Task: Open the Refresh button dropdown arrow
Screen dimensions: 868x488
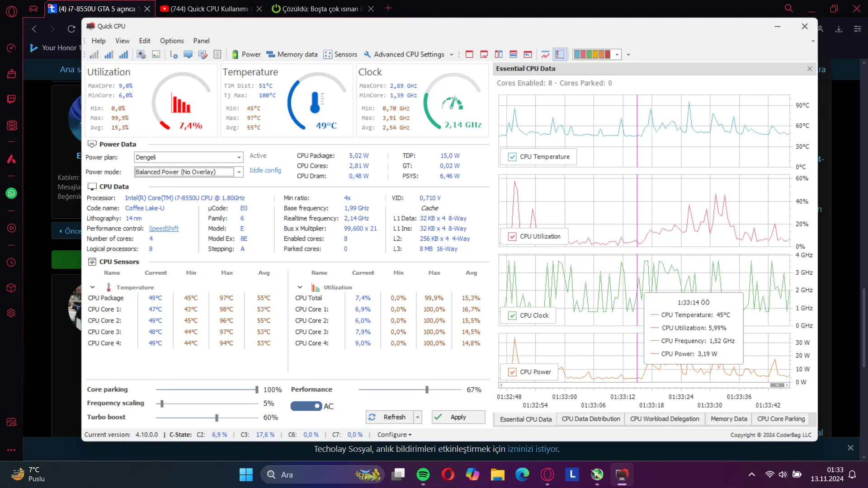Action: click(x=418, y=417)
